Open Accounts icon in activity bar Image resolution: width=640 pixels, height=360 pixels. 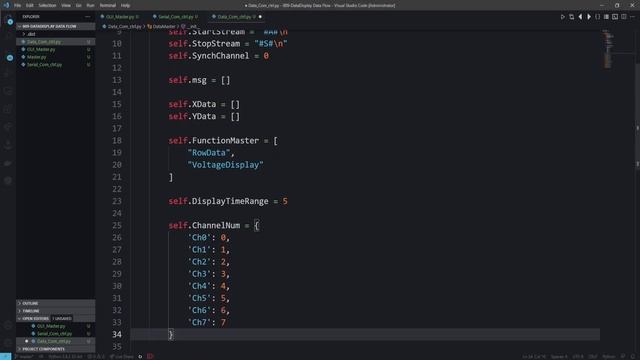click(x=8, y=325)
